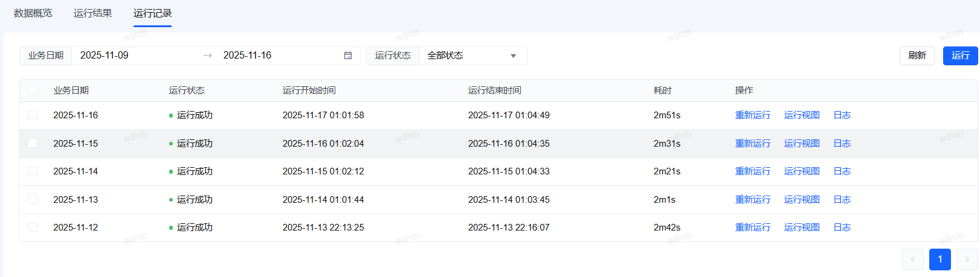Select the end time 2025-11-14 01:03:45
This screenshot has height=277, width=980.
[509, 200]
